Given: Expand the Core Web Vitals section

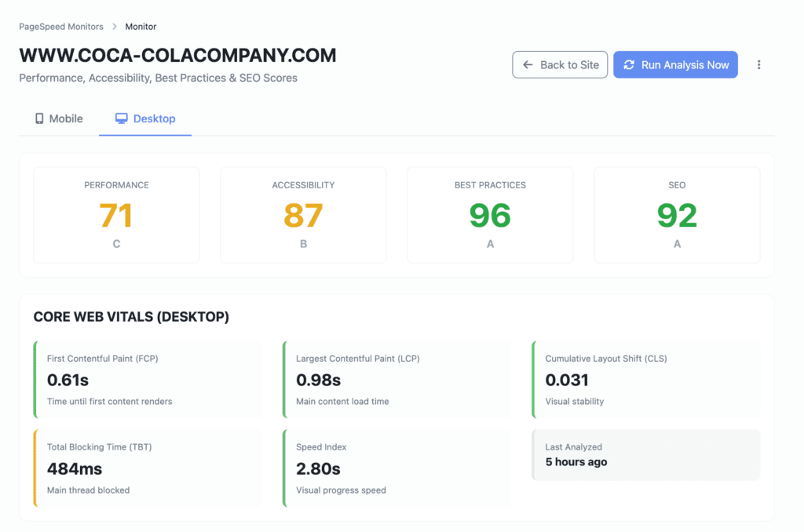Looking at the screenshot, I should click(x=130, y=316).
